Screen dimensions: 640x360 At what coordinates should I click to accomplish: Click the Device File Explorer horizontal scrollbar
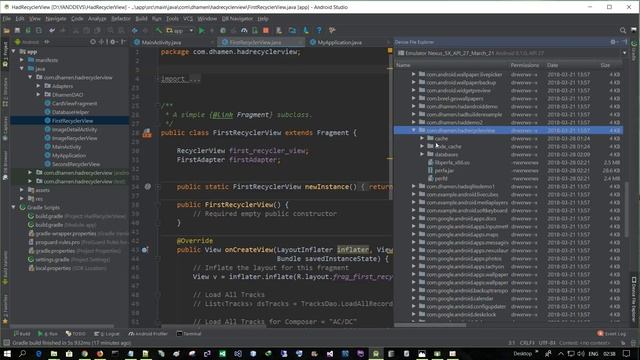[x=430, y=325]
